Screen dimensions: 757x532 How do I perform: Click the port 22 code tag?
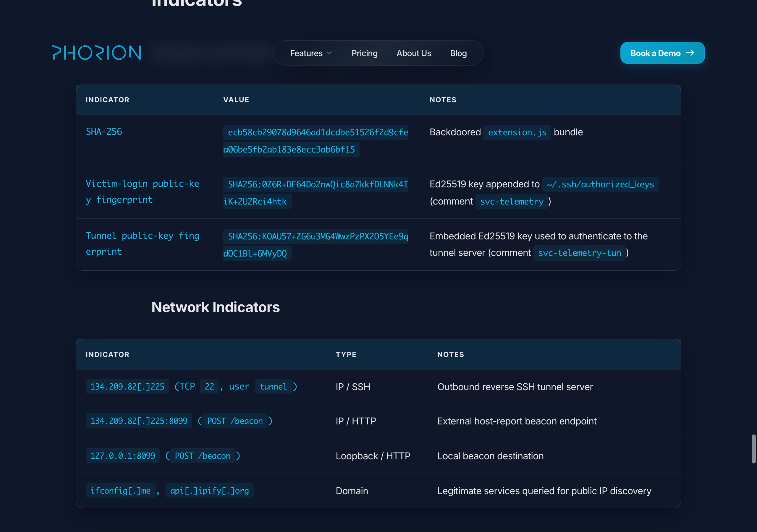[x=209, y=386]
